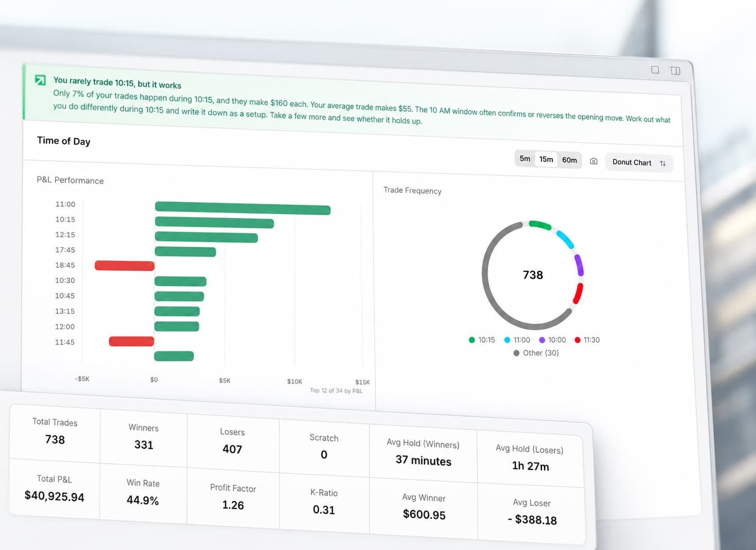The height and width of the screenshot is (550, 756).
Task: Click the green trend-arrow insight icon
Action: (40, 80)
